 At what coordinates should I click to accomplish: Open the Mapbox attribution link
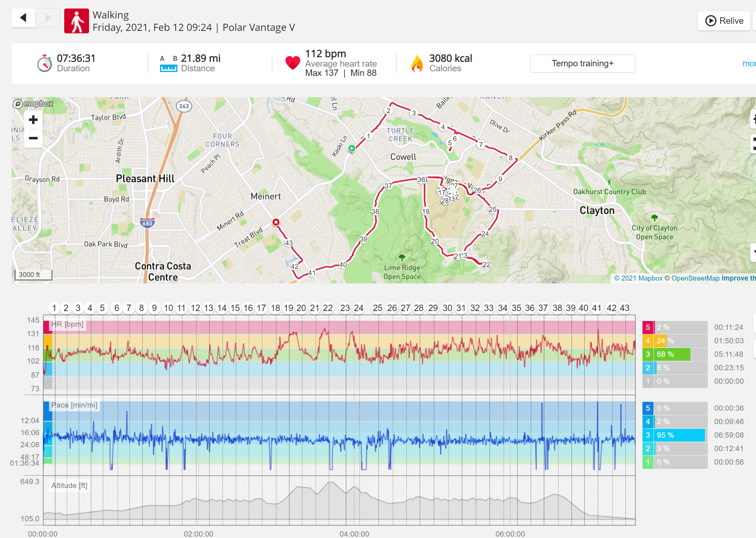pyautogui.click(x=638, y=278)
